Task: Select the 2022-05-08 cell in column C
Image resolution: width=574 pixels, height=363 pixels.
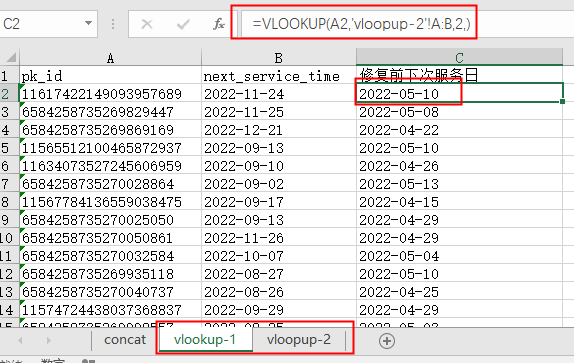Action: point(459,111)
